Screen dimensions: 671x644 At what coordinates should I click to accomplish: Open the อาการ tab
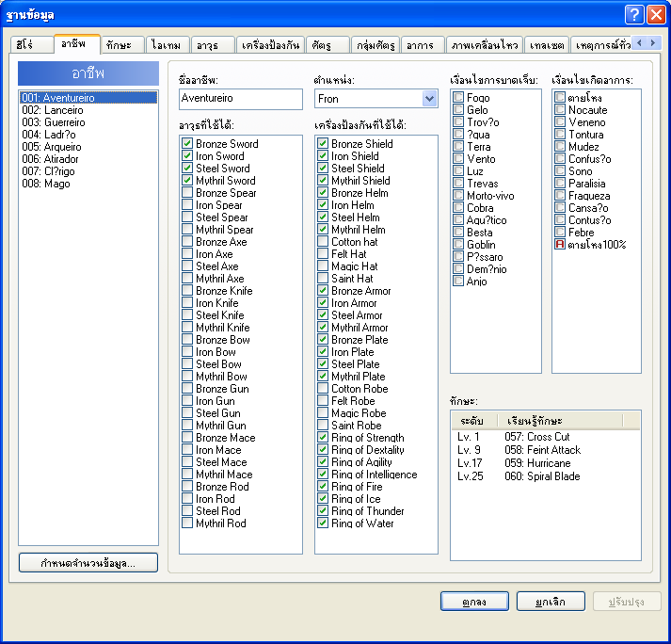click(423, 45)
